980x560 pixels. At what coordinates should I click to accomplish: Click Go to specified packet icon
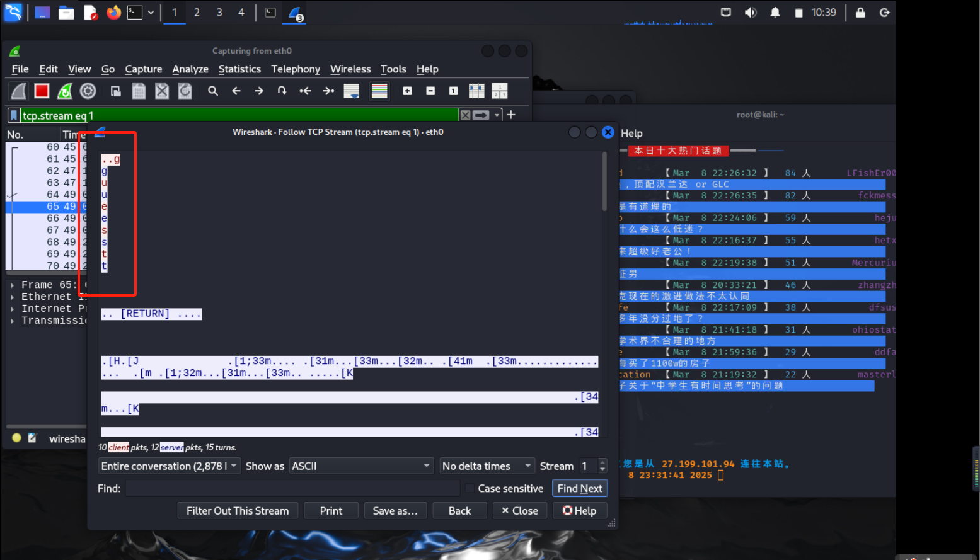pos(282,91)
